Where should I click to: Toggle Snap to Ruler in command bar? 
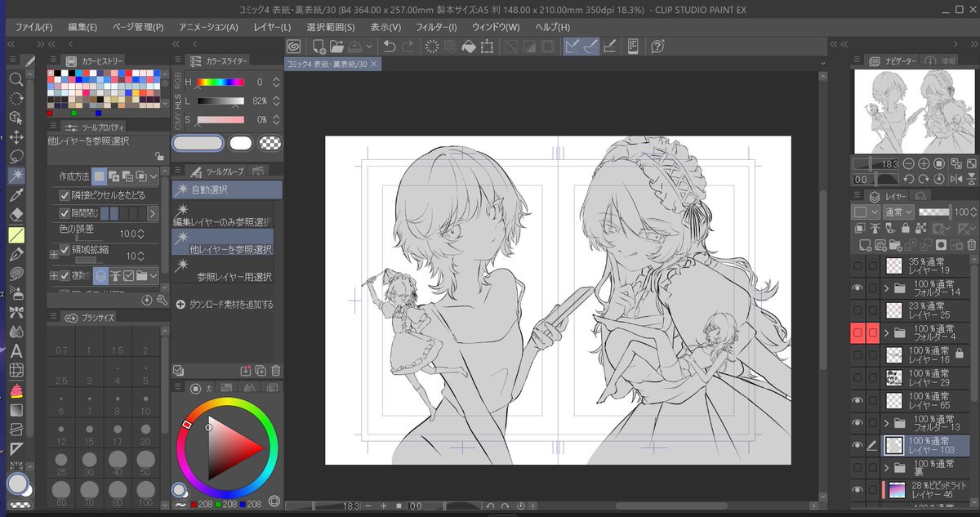tap(574, 47)
